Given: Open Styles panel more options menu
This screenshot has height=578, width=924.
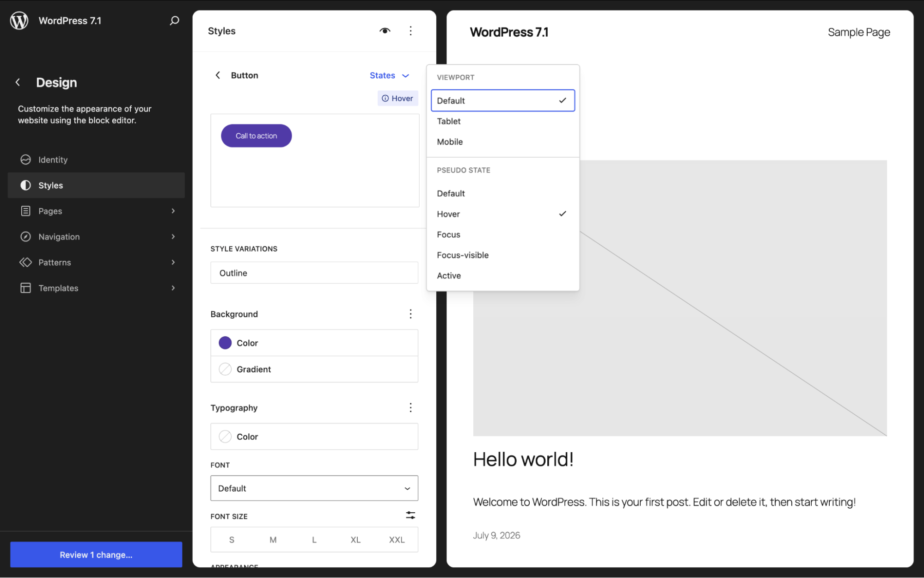Looking at the screenshot, I should click(x=410, y=31).
